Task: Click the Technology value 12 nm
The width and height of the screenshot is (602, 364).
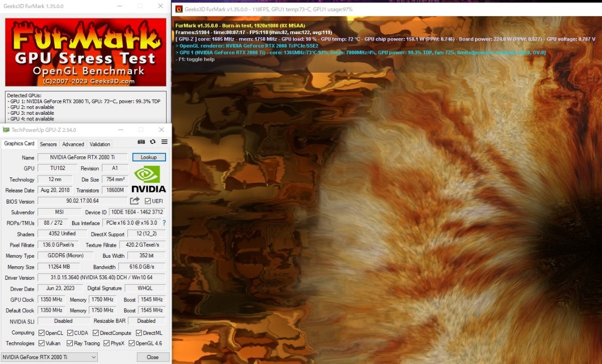Action: tap(56, 179)
